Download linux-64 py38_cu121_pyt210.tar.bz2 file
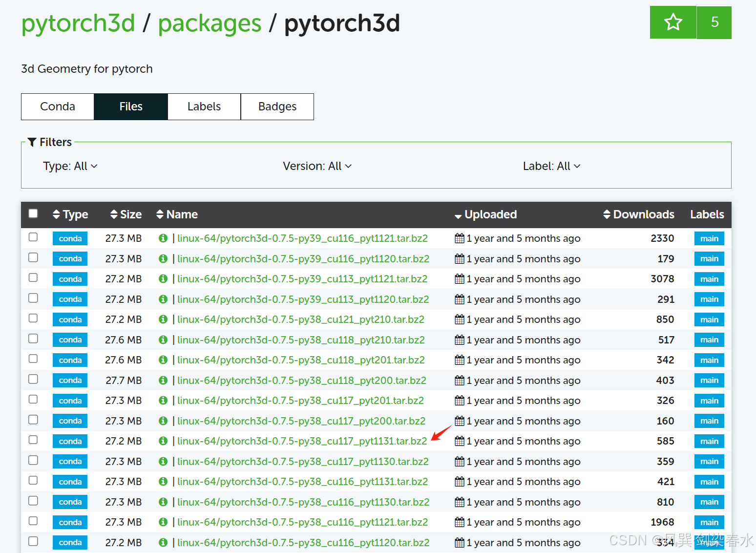 [300, 319]
